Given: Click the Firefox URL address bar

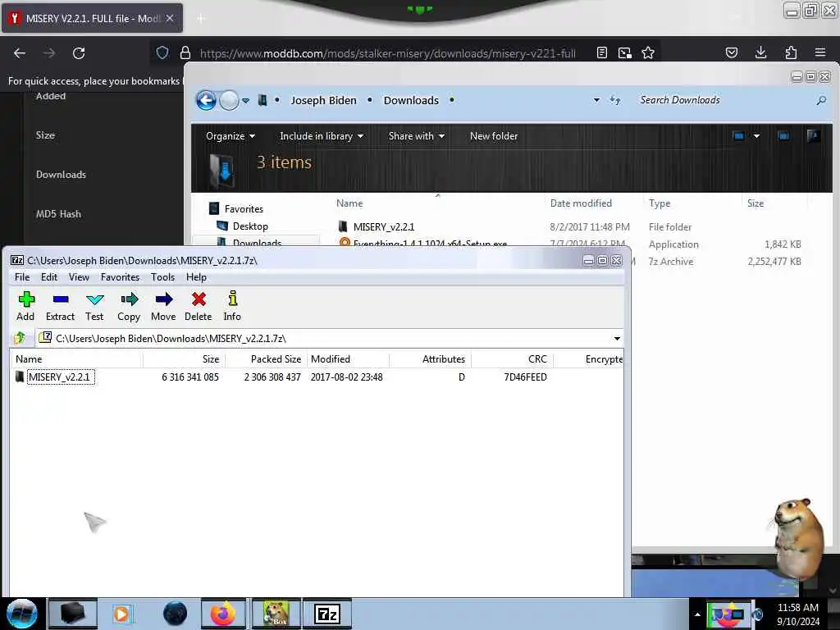Looking at the screenshot, I should pyautogui.click(x=387, y=53).
